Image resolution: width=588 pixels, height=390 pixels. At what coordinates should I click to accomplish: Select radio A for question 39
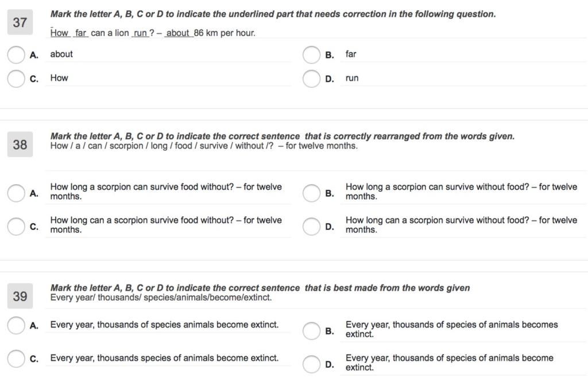point(16,325)
